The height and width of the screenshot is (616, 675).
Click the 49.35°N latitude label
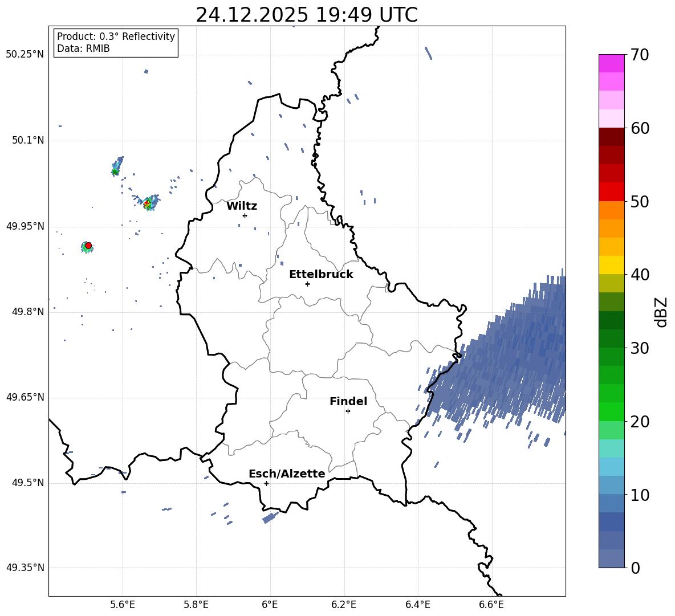[x=25, y=568]
